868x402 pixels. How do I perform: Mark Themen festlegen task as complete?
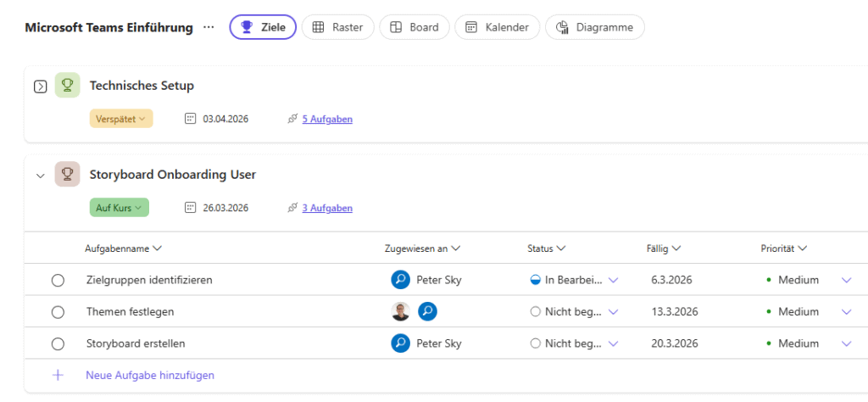pos(58,311)
